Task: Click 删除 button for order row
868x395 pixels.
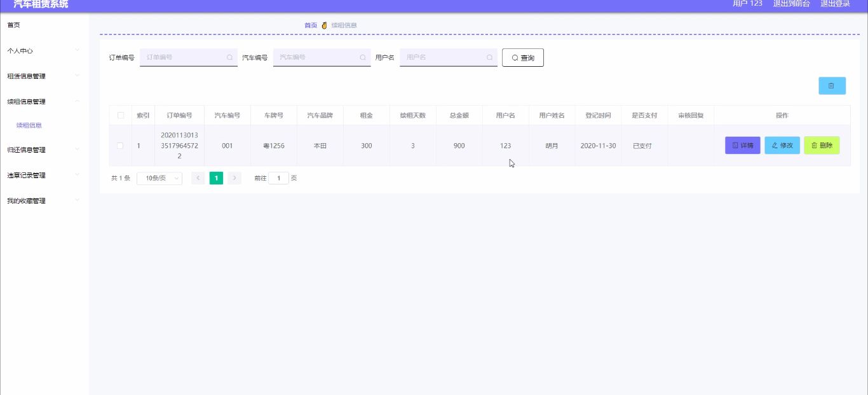Action: (822, 146)
